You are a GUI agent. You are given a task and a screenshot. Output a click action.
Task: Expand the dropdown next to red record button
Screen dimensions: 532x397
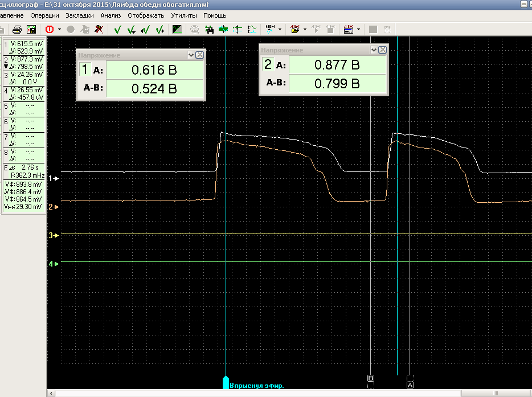(x=59, y=30)
